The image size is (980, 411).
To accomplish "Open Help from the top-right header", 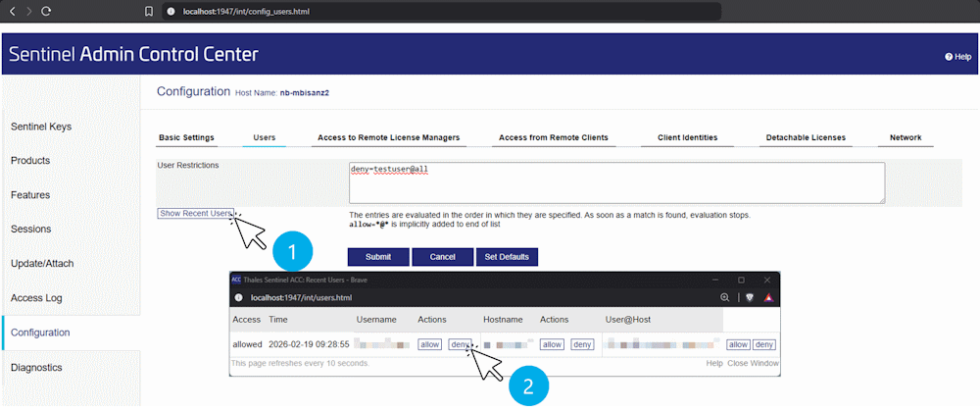I will (x=957, y=57).
